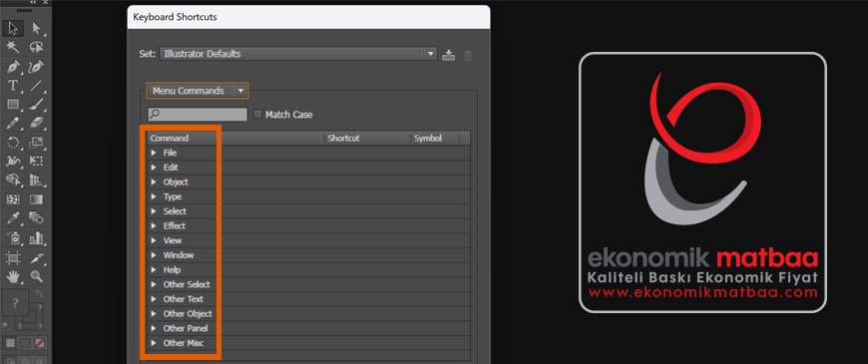Expand the Edit command group
The image size is (868, 364).
(154, 168)
